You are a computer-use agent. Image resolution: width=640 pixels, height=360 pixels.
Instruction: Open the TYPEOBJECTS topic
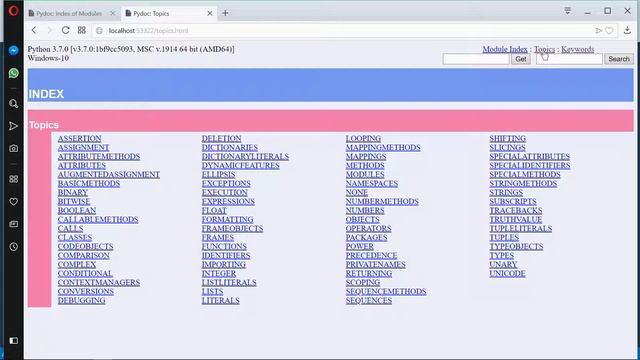coord(516,247)
